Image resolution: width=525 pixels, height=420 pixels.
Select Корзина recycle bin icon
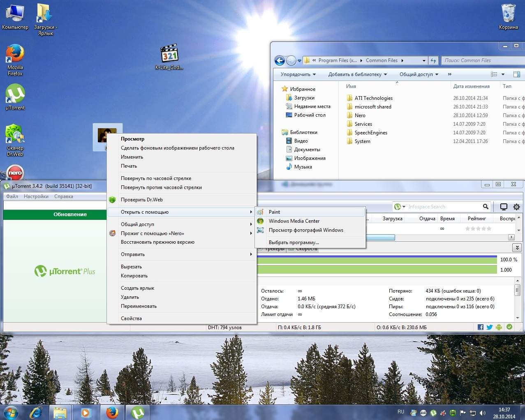509,17
